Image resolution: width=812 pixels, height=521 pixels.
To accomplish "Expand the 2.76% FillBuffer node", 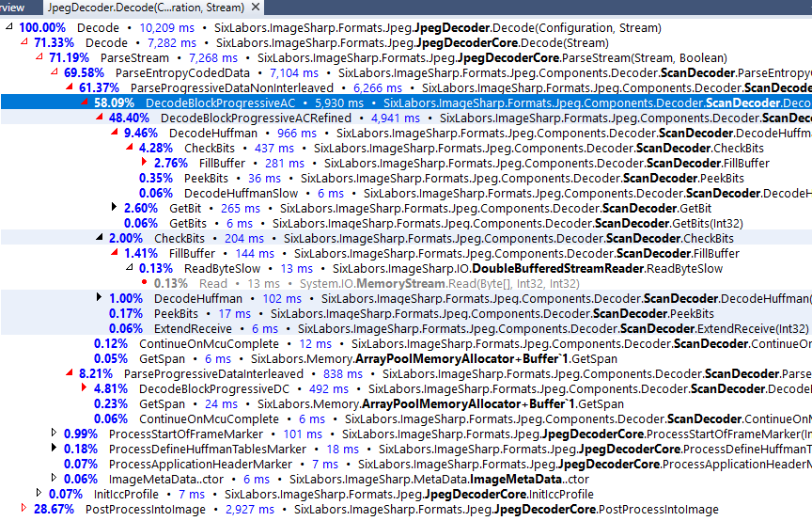I will click(144, 162).
